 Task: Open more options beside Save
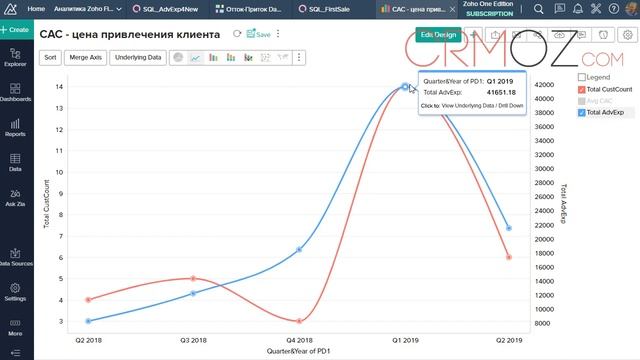278,34
